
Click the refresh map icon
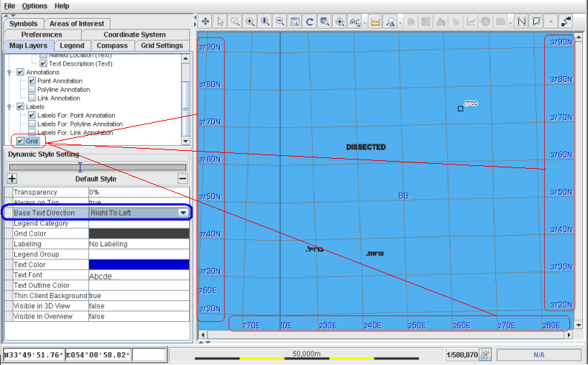point(310,22)
